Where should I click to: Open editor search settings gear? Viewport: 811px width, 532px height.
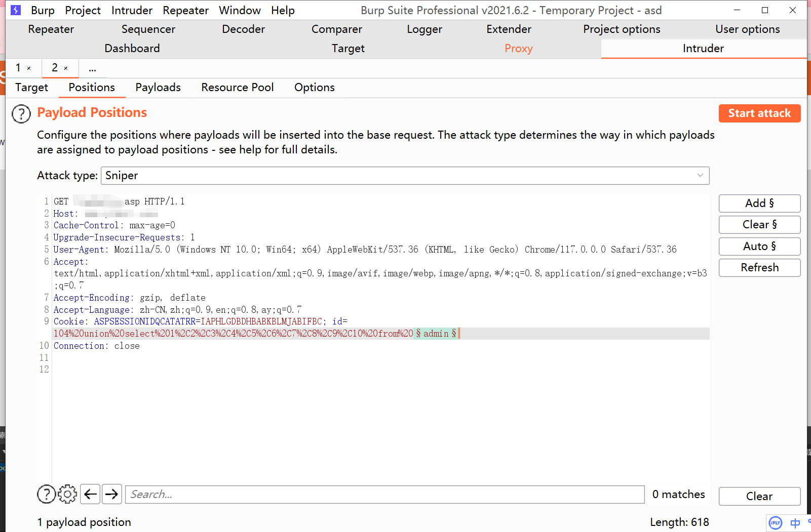coord(67,494)
